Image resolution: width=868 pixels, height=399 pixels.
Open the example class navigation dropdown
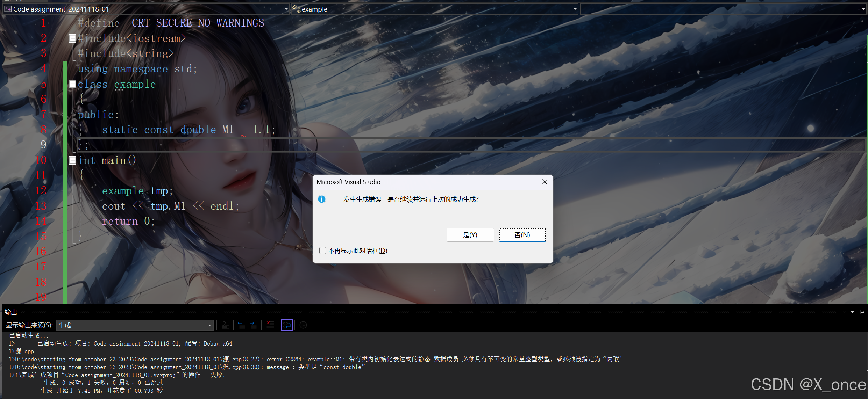575,9
